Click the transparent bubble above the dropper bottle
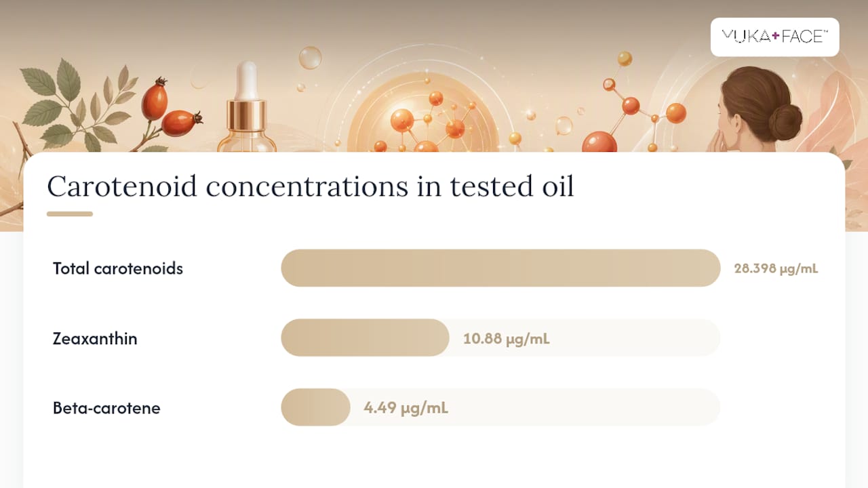The image size is (868, 488). click(x=310, y=58)
